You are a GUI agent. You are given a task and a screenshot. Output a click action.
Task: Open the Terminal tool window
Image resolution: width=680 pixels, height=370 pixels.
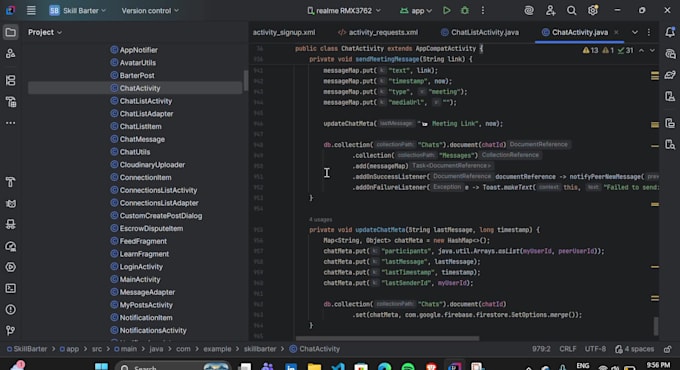(x=10, y=288)
